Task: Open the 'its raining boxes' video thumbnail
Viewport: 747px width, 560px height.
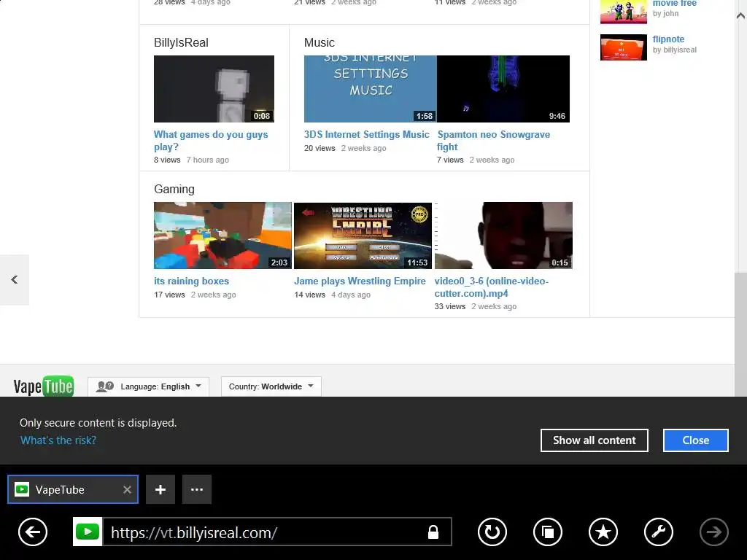Action: (x=222, y=236)
